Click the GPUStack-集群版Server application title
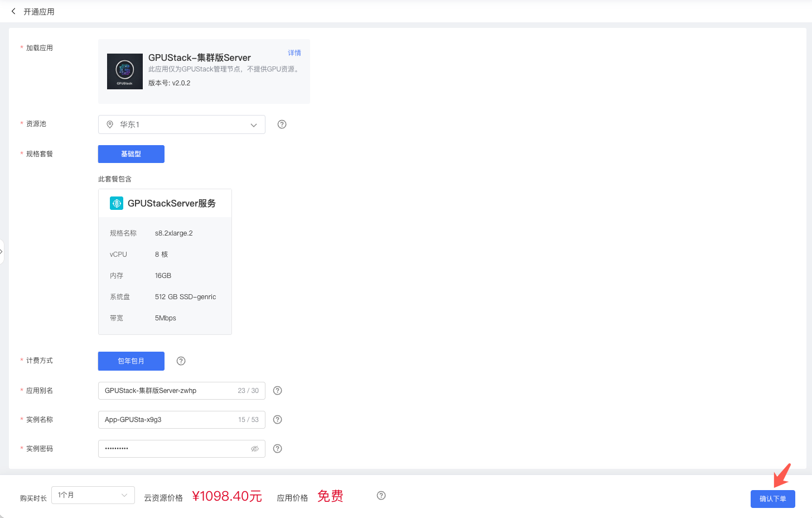Screen dimensions: 812x518 click(x=200, y=57)
